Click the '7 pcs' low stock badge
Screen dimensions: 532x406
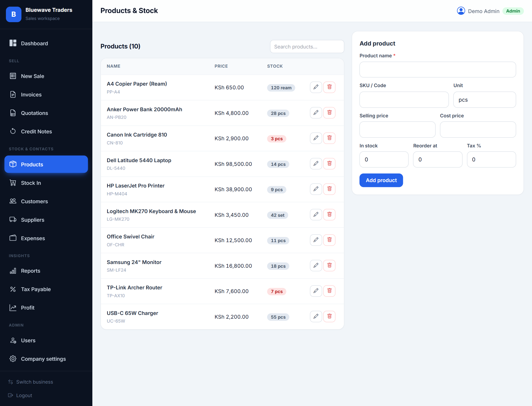click(x=277, y=291)
